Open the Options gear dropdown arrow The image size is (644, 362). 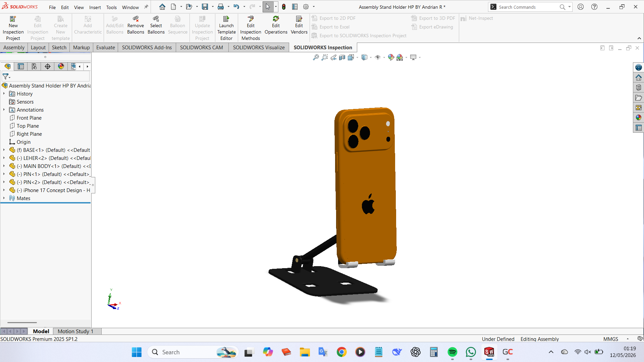[x=314, y=7]
